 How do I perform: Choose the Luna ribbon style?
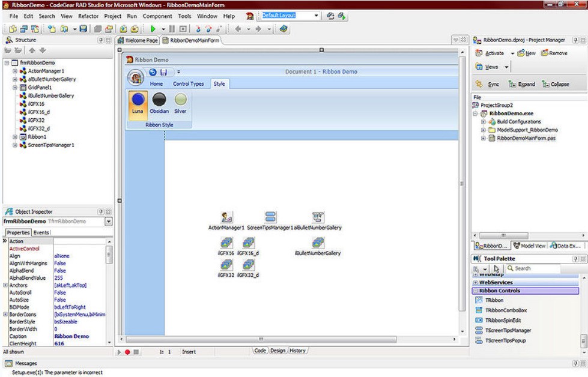[138, 100]
